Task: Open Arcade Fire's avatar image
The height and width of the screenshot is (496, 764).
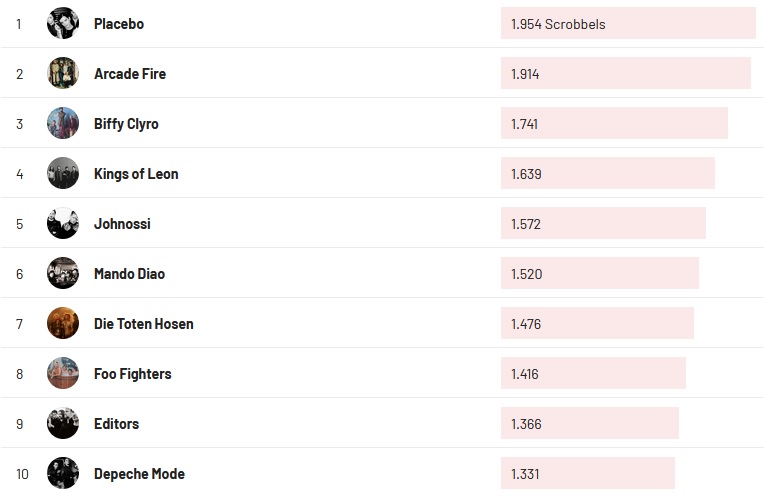Action: pos(63,73)
